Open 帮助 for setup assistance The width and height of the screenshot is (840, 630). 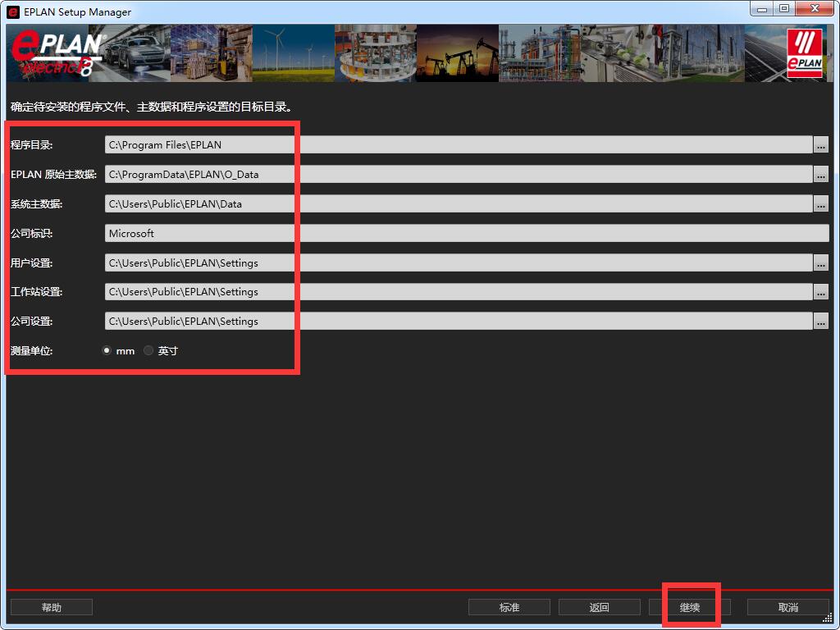[x=51, y=607]
